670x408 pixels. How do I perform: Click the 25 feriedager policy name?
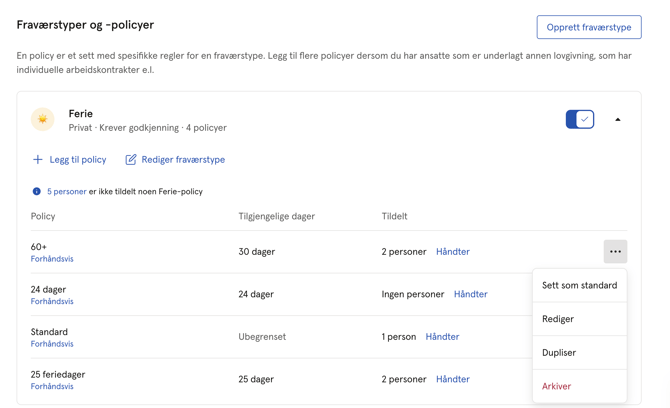coord(58,375)
